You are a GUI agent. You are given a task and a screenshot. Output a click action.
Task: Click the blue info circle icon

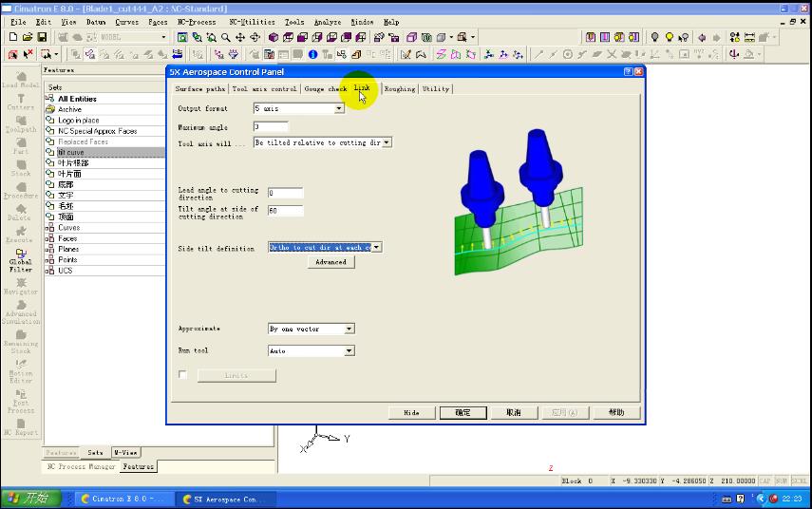(x=312, y=54)
